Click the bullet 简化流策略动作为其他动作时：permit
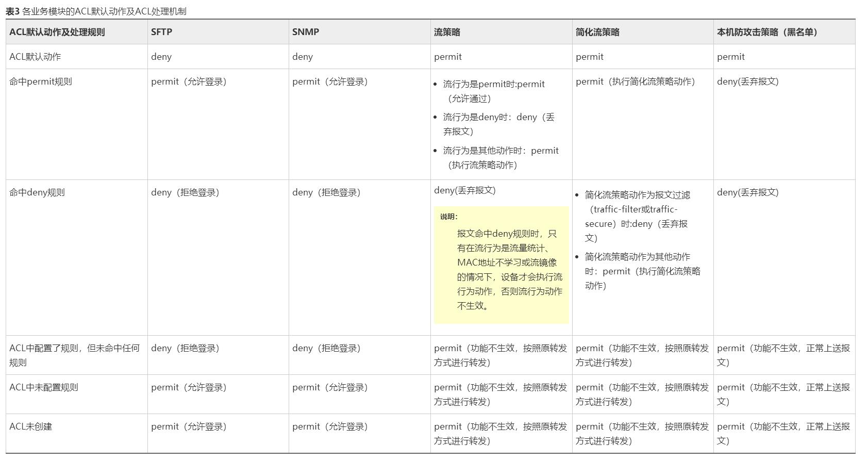This screenshot has width=868, height=461. 643,271
